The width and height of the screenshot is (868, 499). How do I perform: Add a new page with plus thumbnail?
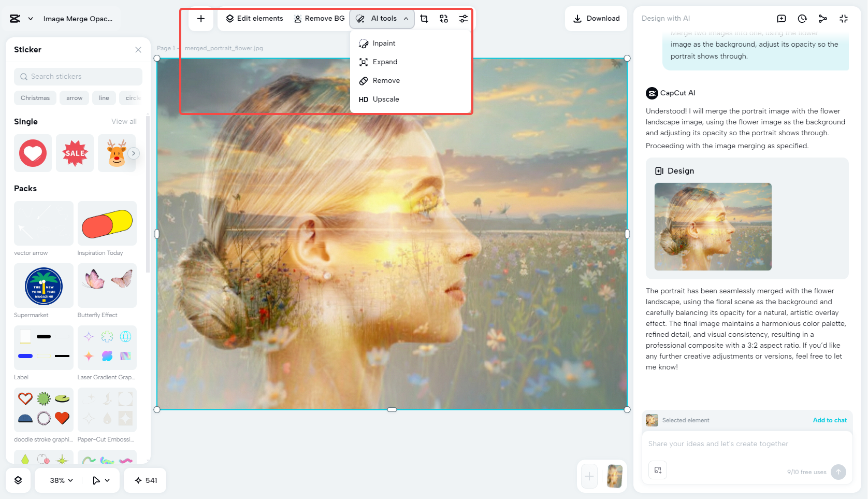coord(589,476)
